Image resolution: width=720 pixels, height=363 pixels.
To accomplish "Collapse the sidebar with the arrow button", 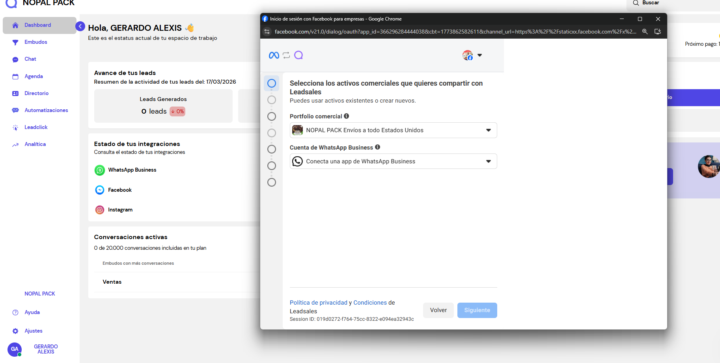I will click(80, 26).
